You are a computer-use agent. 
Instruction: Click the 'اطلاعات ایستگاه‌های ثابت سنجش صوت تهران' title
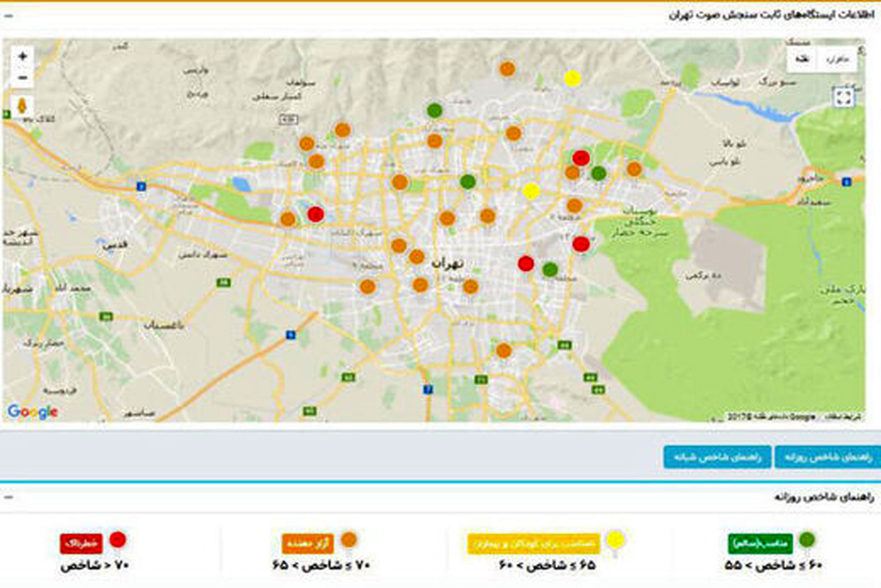772,15
